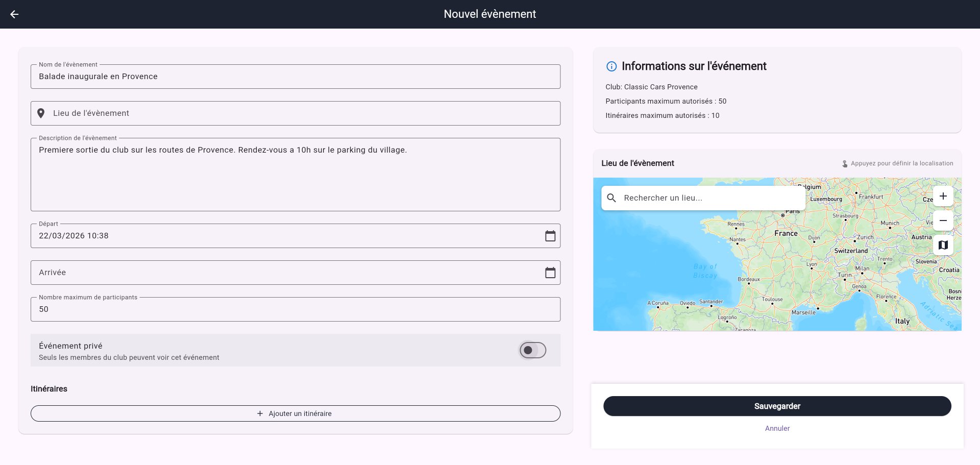Screen dimensions: 980x465
Task: Click the Départ date field
Action: (286, 236)
